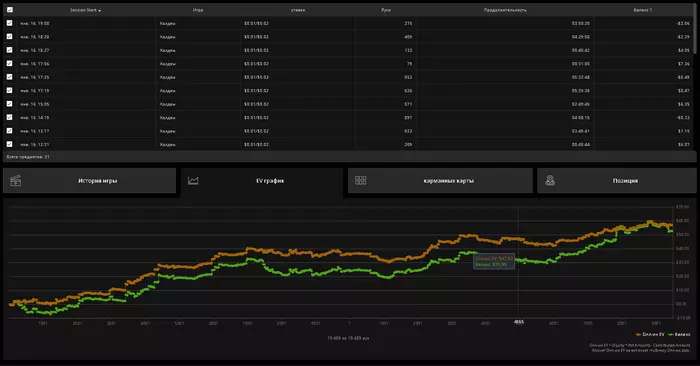Uncheck the session started at 15:05
Screen dimensions: 700x366
(x=9, y=104)
